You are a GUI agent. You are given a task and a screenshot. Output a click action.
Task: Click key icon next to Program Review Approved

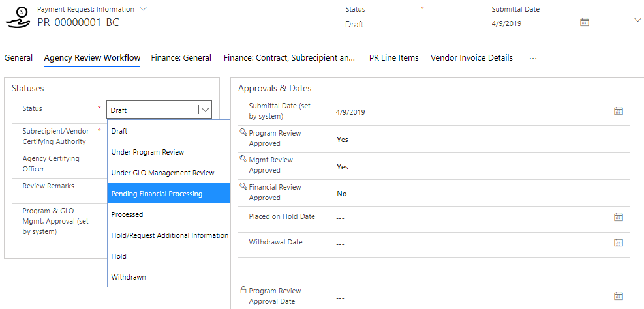click(x=243, y=132)
